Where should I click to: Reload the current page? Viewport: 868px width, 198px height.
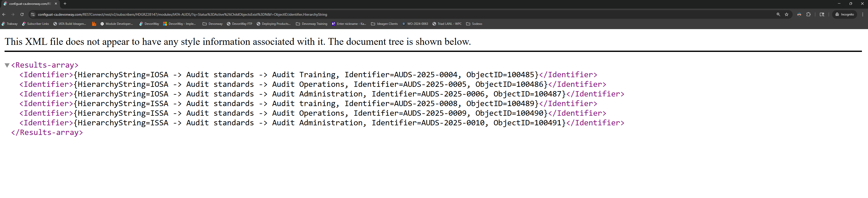point(22,14)
